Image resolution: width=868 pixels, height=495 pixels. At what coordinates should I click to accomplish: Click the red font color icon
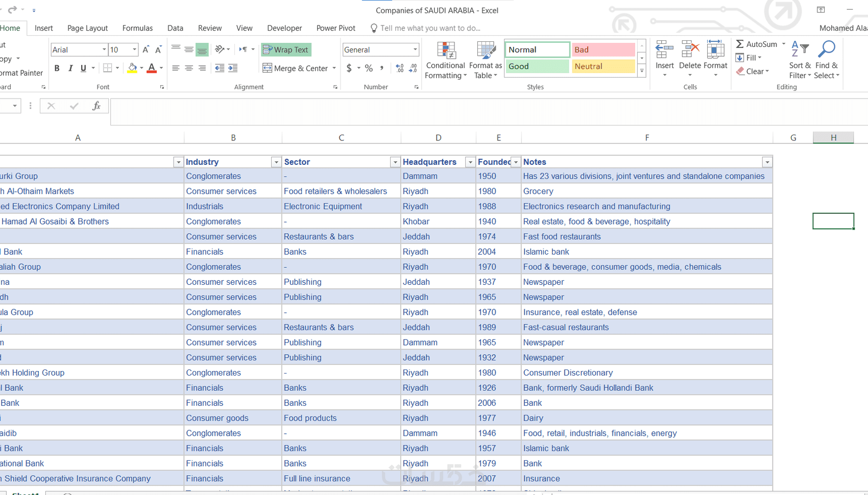[152, 68]
